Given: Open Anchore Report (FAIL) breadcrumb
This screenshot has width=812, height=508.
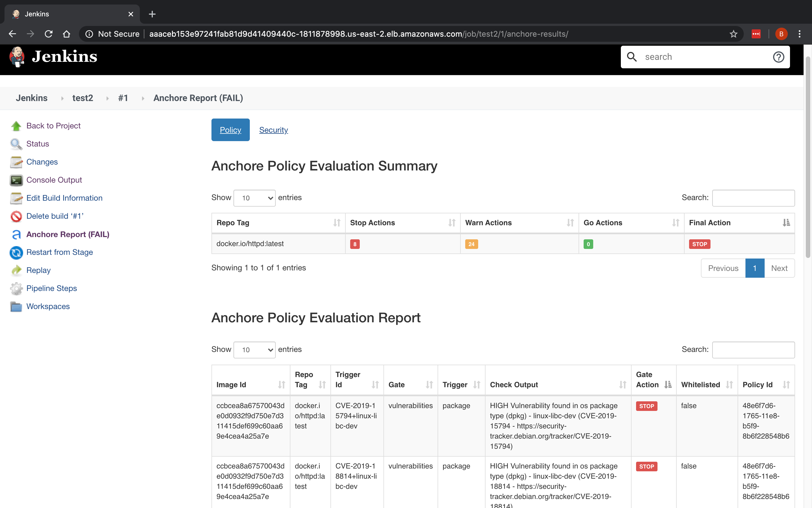Looking at the screenshot, I should click(x=198, y=98).
